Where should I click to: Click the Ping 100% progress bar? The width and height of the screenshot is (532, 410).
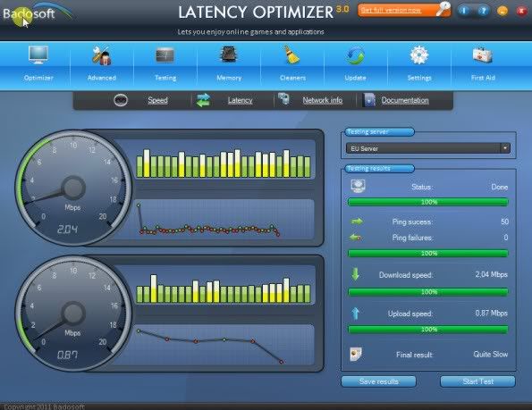click(428, 253)
